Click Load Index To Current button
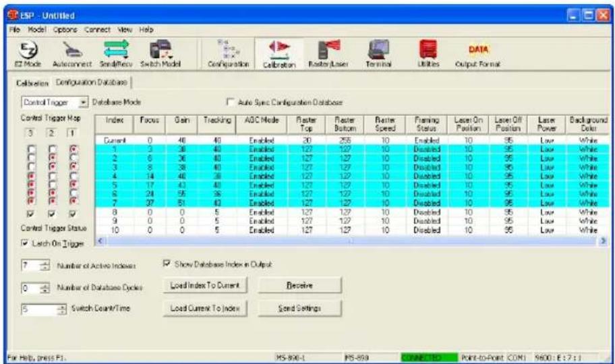This screenshot has width=615, height=364. tap(205, 285)
